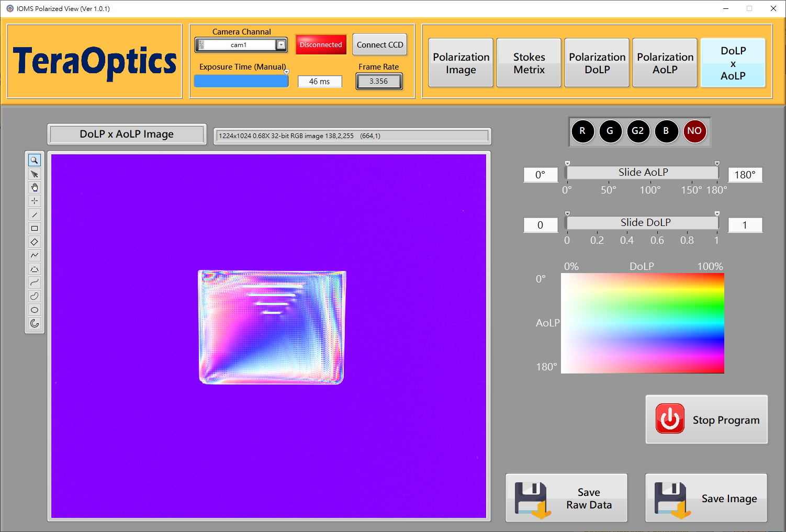Select the line drawing tool
Screen dimensions: 786x532
[x=35, y=215]
